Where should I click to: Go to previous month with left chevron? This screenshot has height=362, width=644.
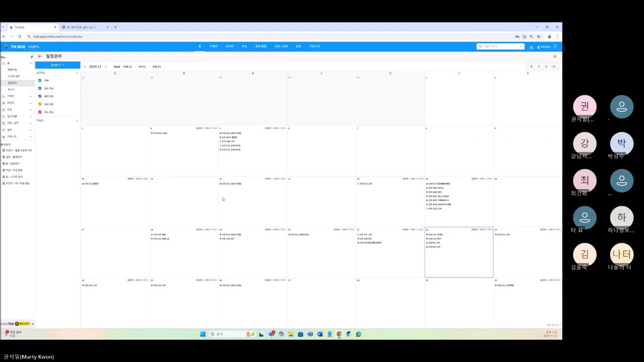85,66
